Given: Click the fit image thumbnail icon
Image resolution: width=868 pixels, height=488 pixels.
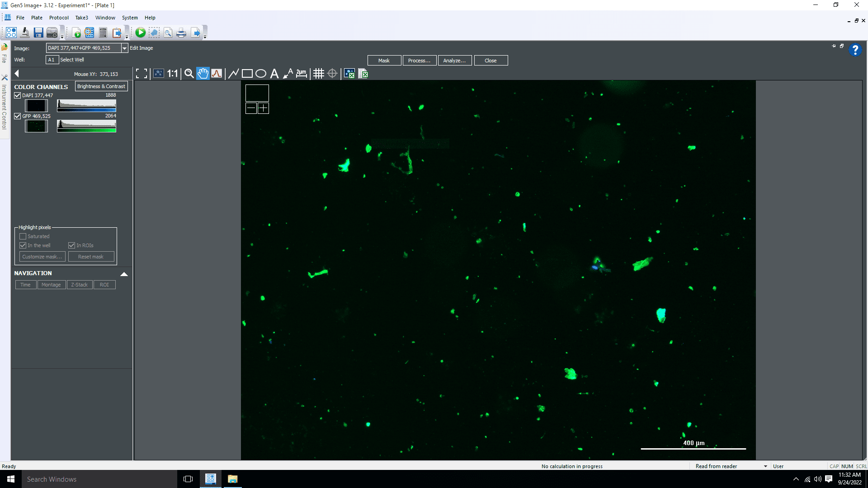Looking at the screenshot, I should pyautogui.click(x=159, y=74).
